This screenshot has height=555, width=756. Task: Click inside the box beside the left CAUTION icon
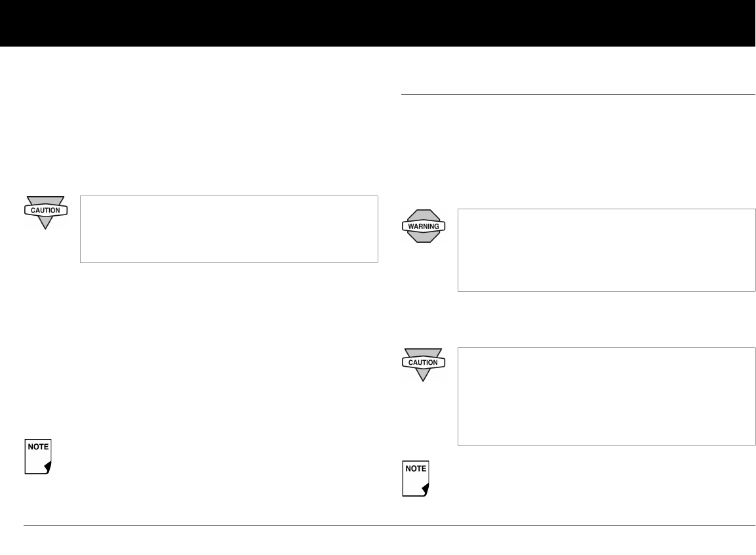pos(229,229)
